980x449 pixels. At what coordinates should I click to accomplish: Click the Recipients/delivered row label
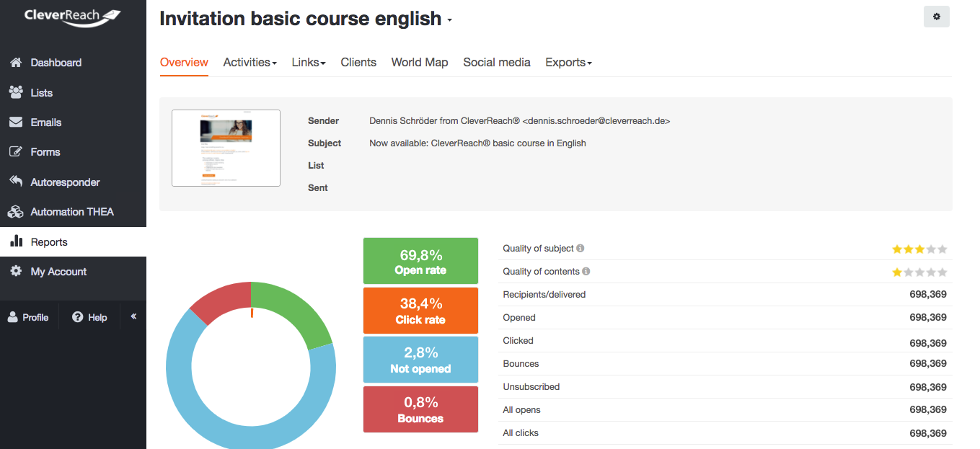click(544, 294)
